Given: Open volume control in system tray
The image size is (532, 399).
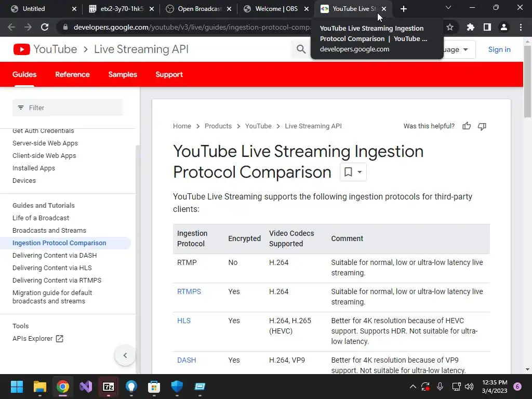Looking at the screenshot, I should (x=469, y=387).
